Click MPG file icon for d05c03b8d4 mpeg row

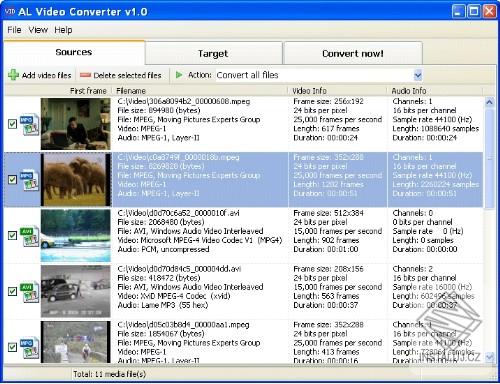[x=29, y=348]
